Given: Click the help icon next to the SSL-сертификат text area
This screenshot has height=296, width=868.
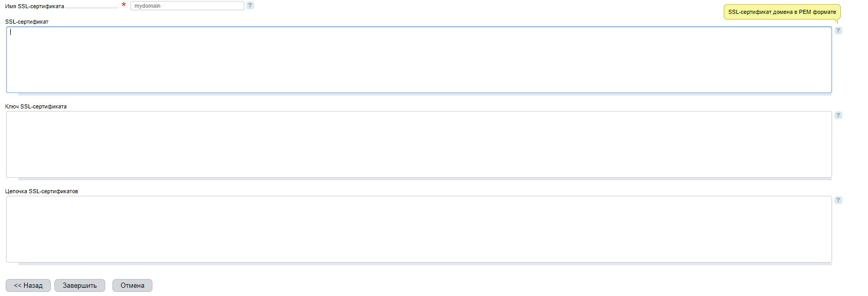Looking at the screenshot, I should [x=838, y=31].
